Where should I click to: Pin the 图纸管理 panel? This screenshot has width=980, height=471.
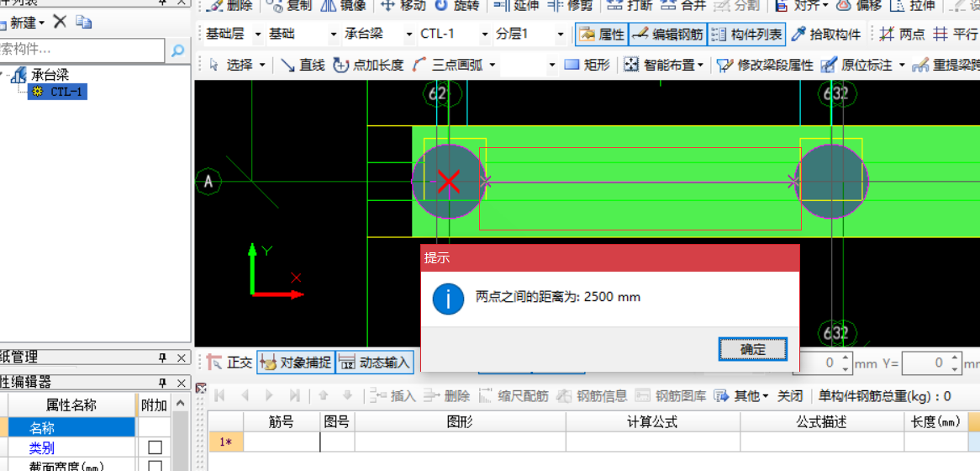click(x=162, y=357)
